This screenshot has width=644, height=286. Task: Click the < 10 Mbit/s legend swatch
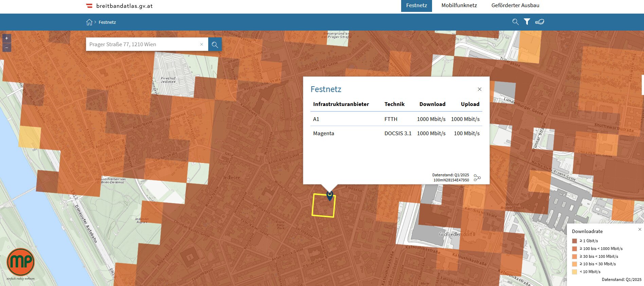(574, 272)
